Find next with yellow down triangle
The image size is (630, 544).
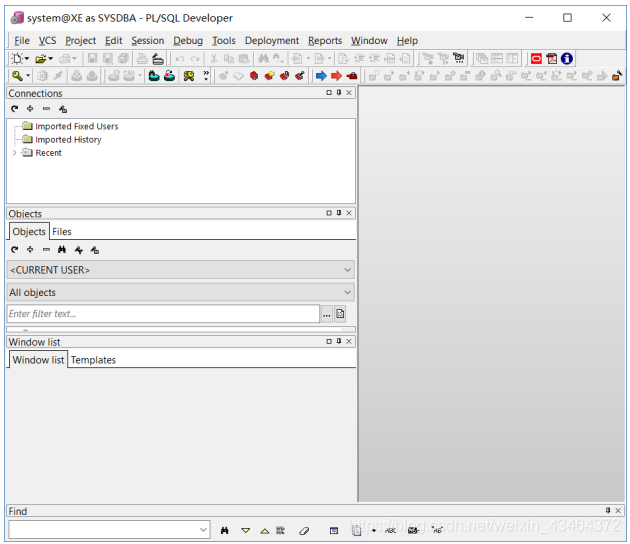245,531
